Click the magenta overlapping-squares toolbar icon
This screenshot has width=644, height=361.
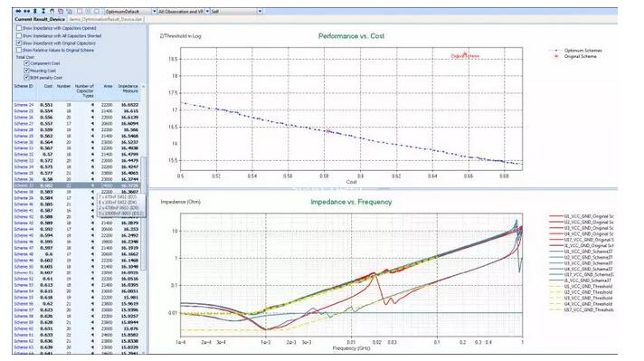61,11
